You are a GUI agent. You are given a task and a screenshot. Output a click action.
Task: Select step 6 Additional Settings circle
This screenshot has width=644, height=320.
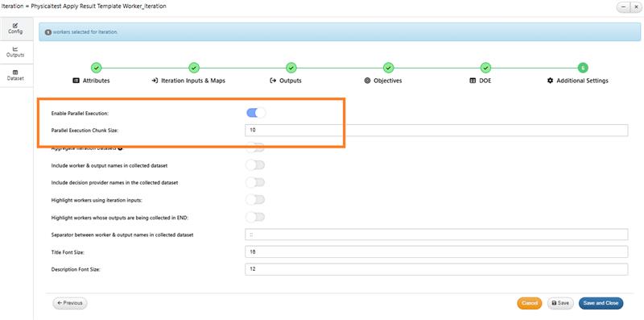tap(582, 68)
